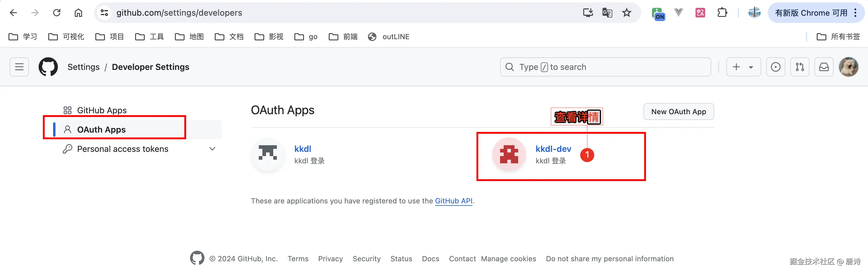Open the go bookmarks folder

[306, 37]
